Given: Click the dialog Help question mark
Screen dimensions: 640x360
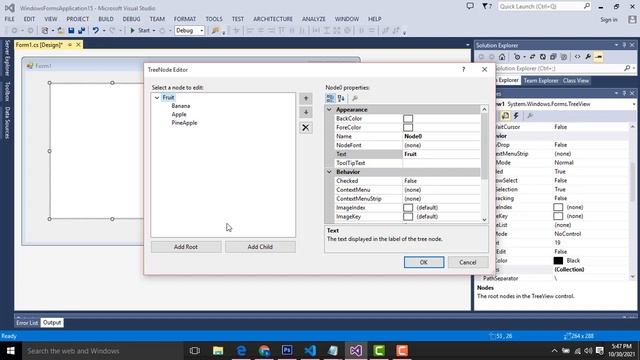Looking at the screenshot, I should (x=464, y=69).
